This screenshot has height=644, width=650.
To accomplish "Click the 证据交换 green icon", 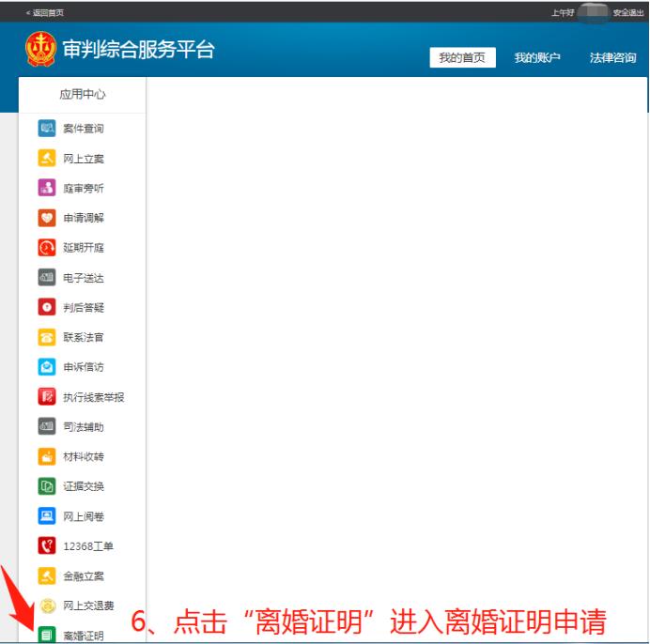I will click(47, 486).
